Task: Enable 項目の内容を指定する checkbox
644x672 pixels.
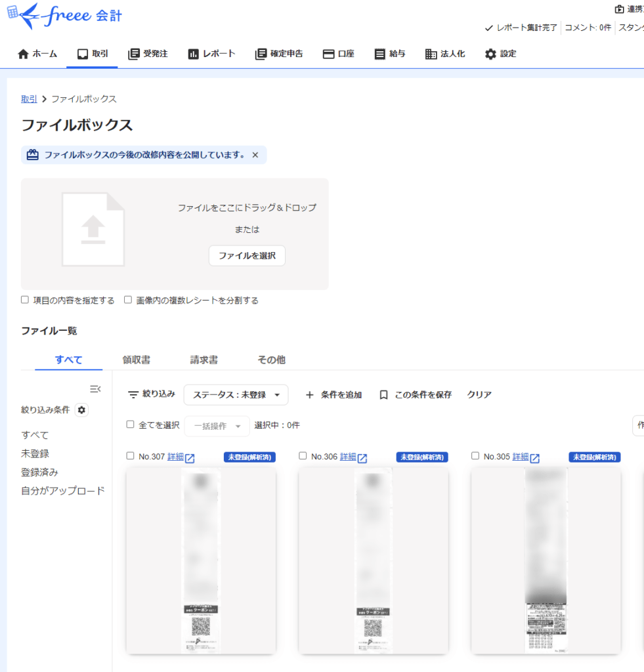Action: point(24,300)
